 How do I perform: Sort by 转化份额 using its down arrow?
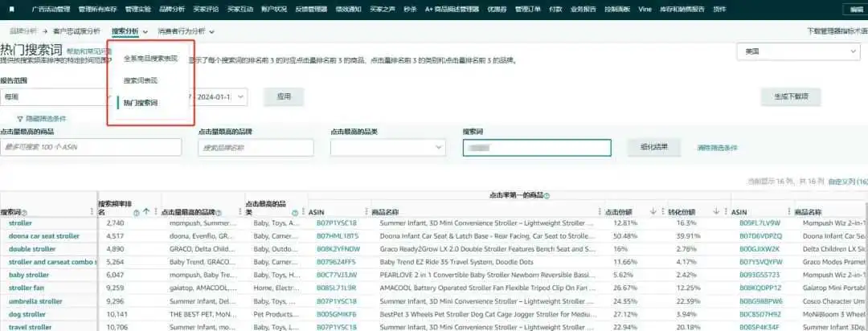click(716, 211)
